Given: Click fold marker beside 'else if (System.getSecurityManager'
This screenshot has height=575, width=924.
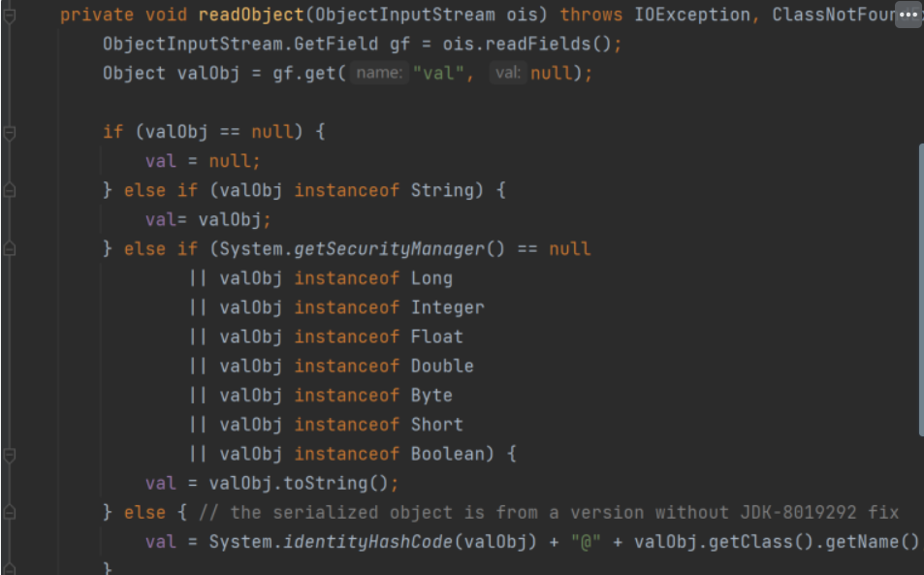Looking at the screenshot, I should pyautogui.click(x=10, y=249).
